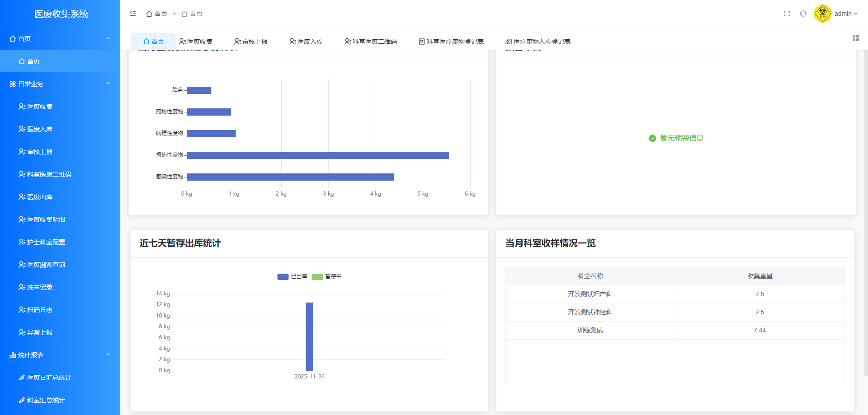This screenshot has height=415, width=868.
Task: Toggle the 已出库 legend series
Action: (292, 276)
